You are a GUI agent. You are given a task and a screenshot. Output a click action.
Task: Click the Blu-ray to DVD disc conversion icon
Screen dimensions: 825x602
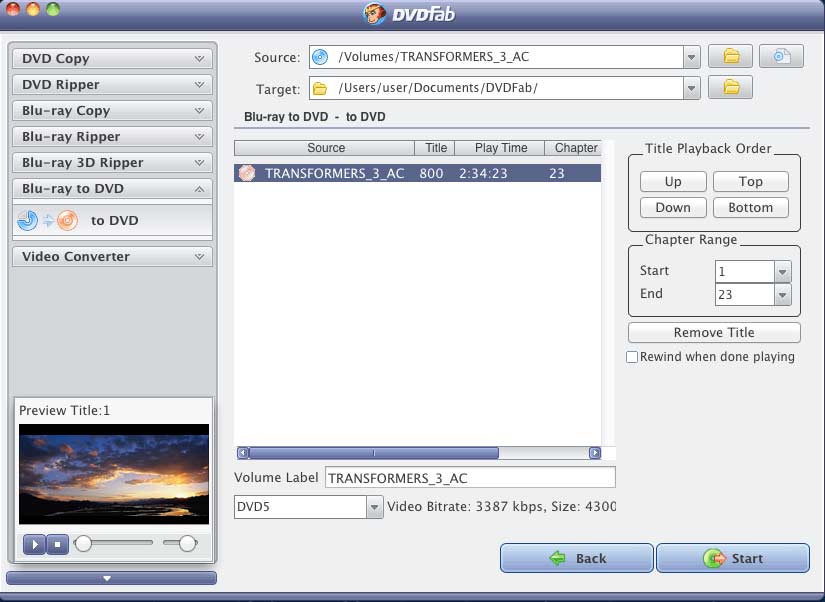[x=47, y=220]
